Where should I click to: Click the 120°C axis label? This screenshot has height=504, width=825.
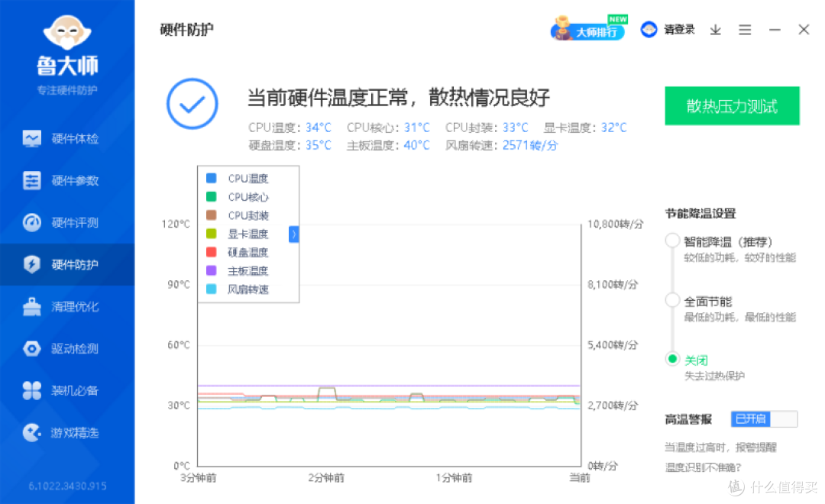click(x=176, y=224)
